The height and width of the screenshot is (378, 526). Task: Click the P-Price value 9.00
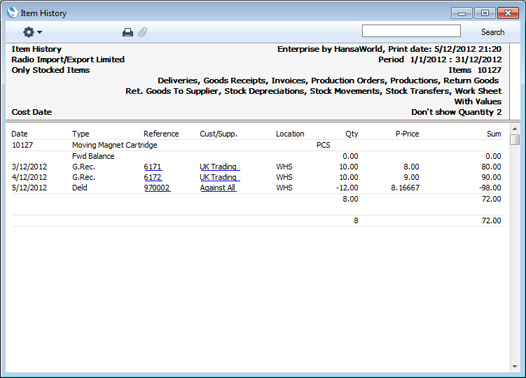tap(411, 177)
